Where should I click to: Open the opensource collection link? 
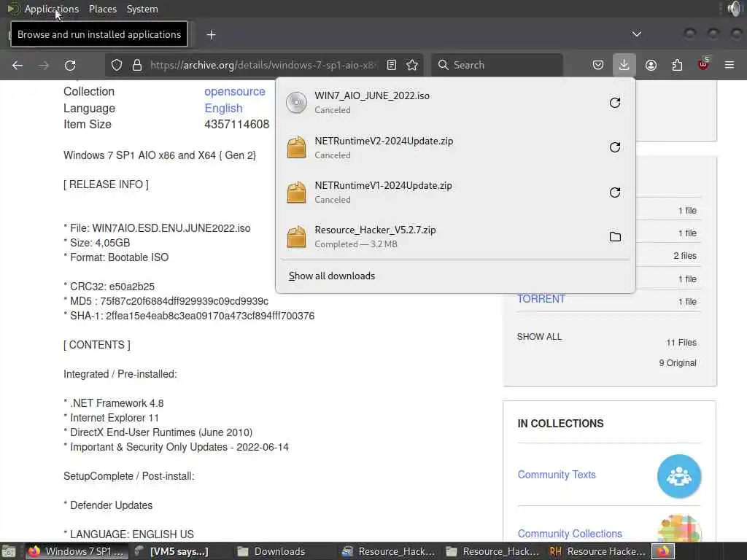click(x=235, y=91)
